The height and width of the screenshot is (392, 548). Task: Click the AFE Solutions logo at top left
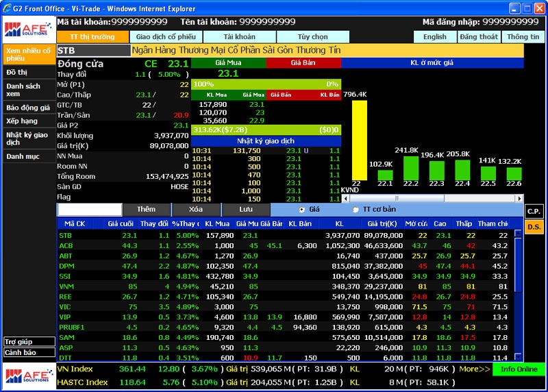pyautogui.click(x=28, y=29)
